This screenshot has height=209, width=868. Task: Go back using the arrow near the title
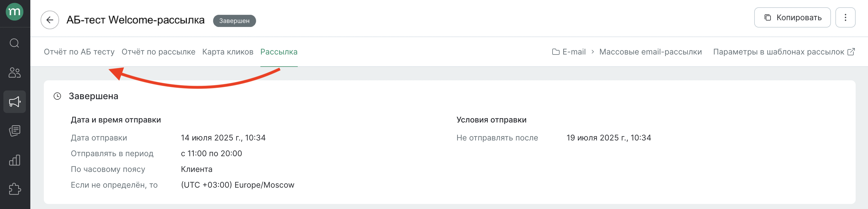click(49, 20)
